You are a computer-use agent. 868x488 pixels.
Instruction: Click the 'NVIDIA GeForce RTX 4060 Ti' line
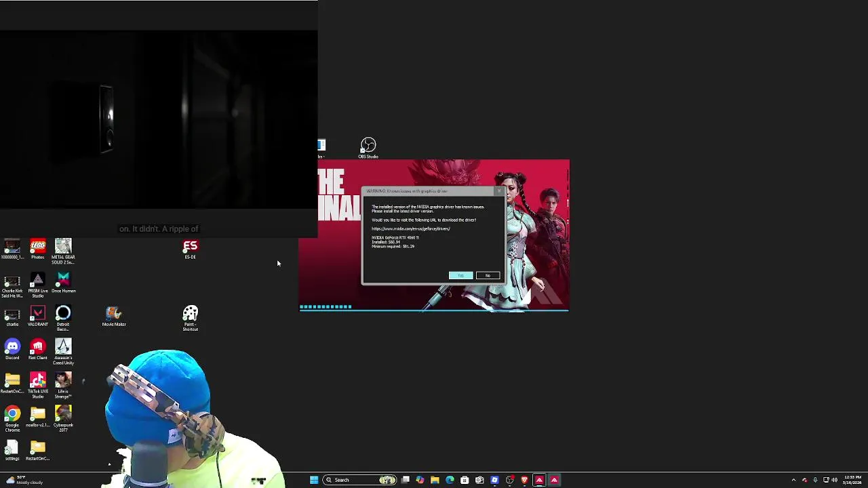coord(395,238)
